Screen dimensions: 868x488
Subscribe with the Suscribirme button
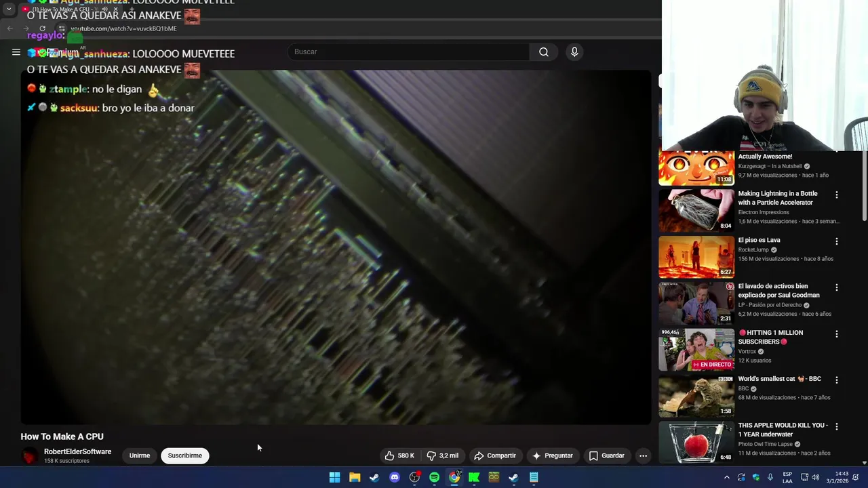coord(185,455)
